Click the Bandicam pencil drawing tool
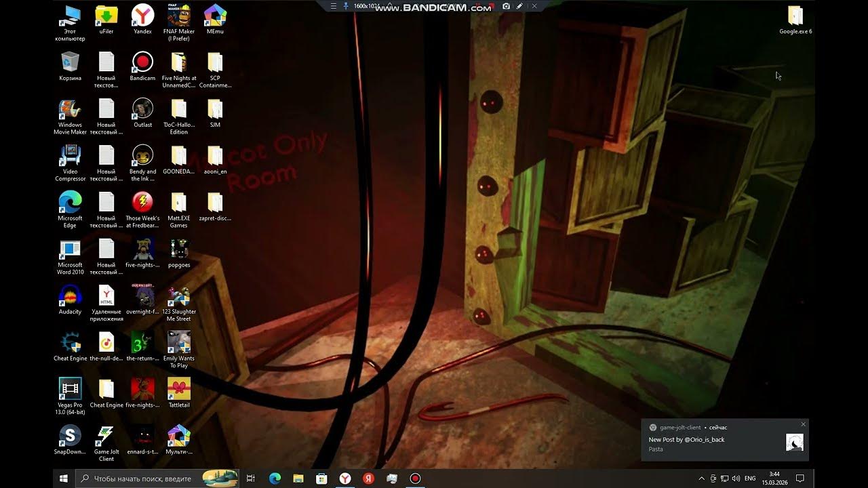The image size is (868, 488). click(x=519, y=6)
